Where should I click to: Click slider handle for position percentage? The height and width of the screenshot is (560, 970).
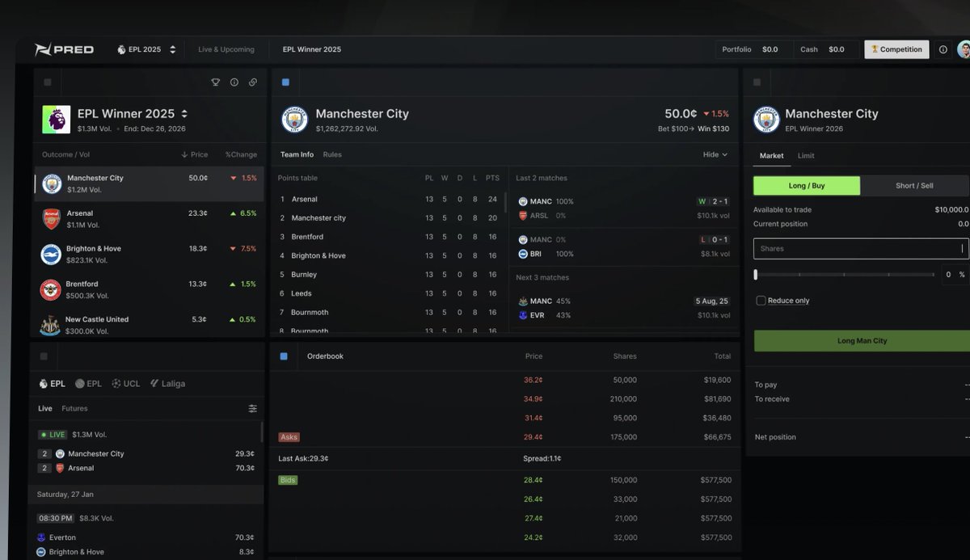click(x=756, y=275)
